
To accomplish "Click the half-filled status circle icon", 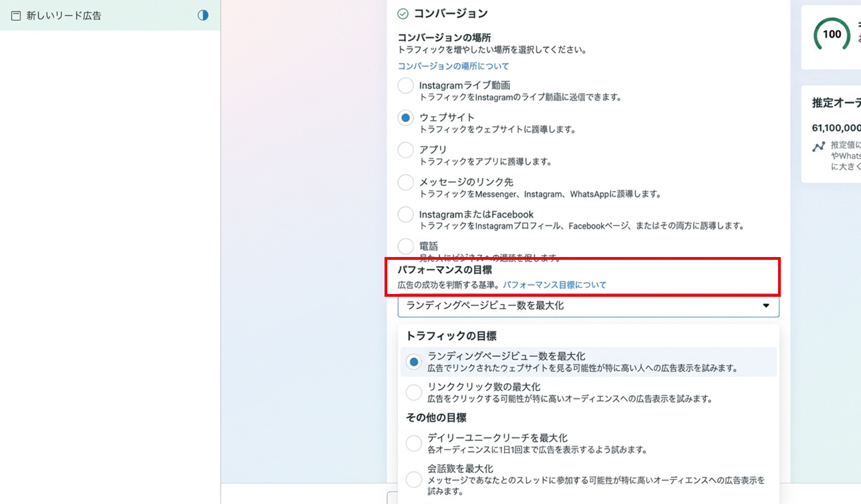I will (203, 15).
